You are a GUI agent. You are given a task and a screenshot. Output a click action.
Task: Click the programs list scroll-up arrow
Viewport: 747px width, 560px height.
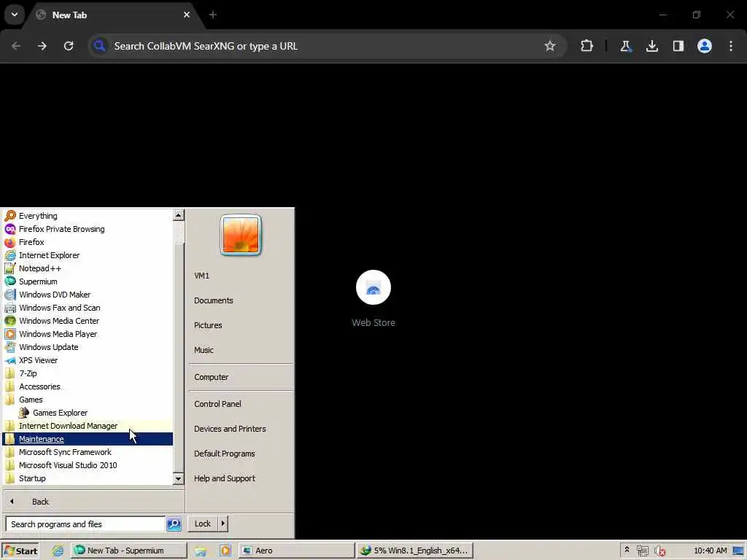click(x=178, y=215)
